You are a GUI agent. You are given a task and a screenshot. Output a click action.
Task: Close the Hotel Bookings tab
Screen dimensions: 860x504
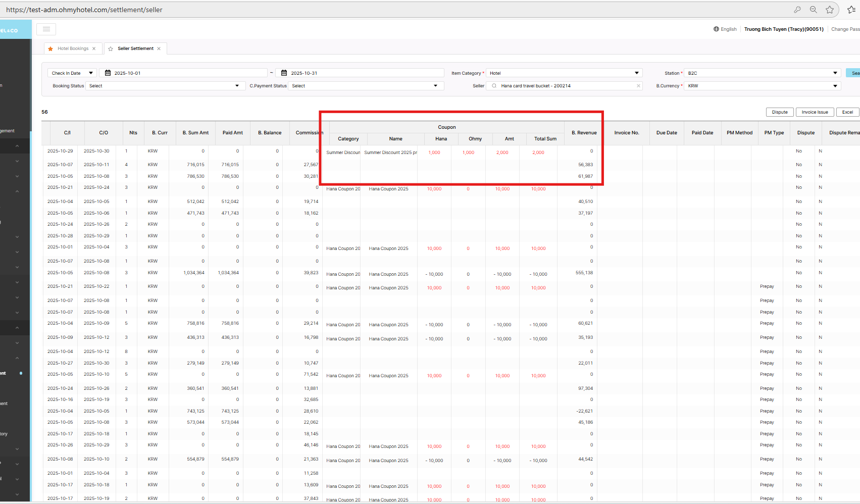pos(94,49)
